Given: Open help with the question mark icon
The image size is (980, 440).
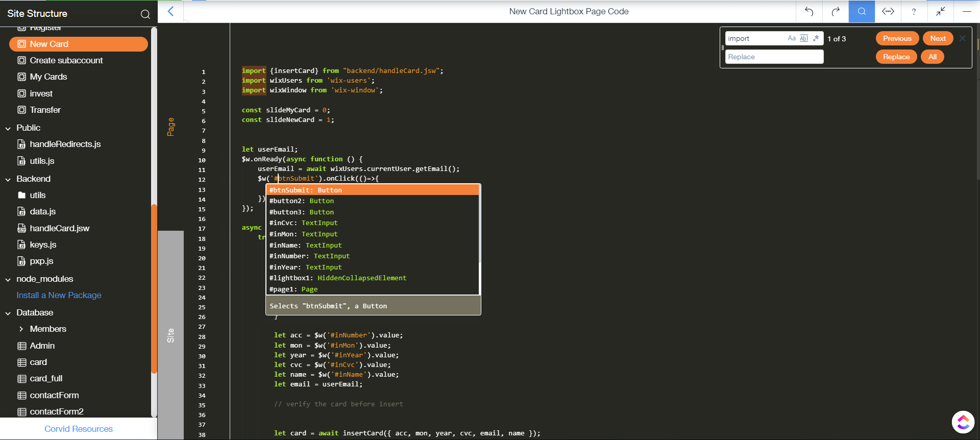Looking at the screenshot, I should click(x=914, y=11).
